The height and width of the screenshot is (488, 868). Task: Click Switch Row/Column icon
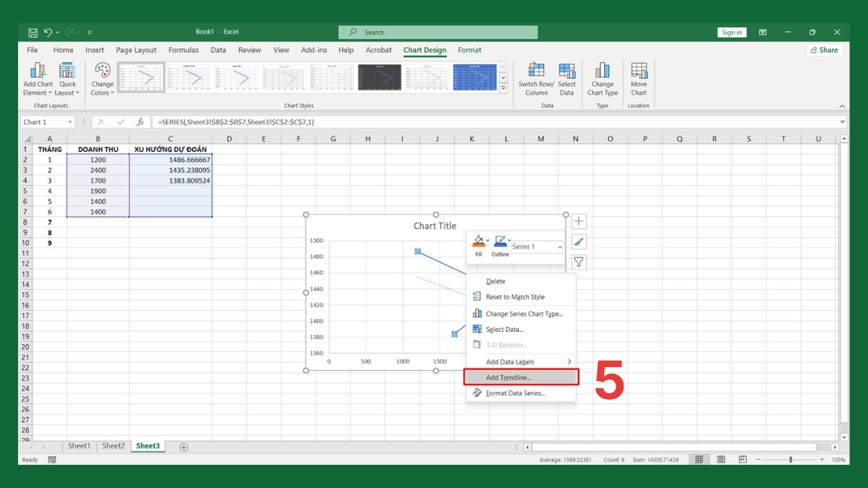[536, 71]
